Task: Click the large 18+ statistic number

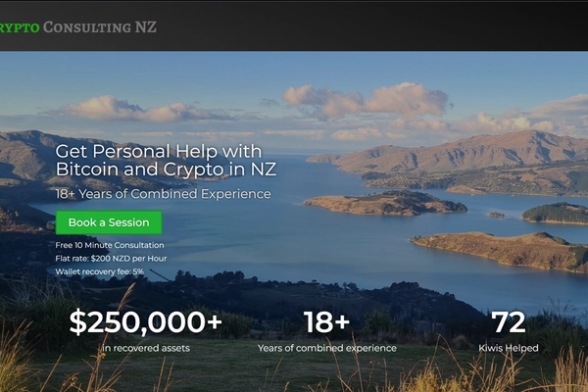Action: click(x=326, y=322)
